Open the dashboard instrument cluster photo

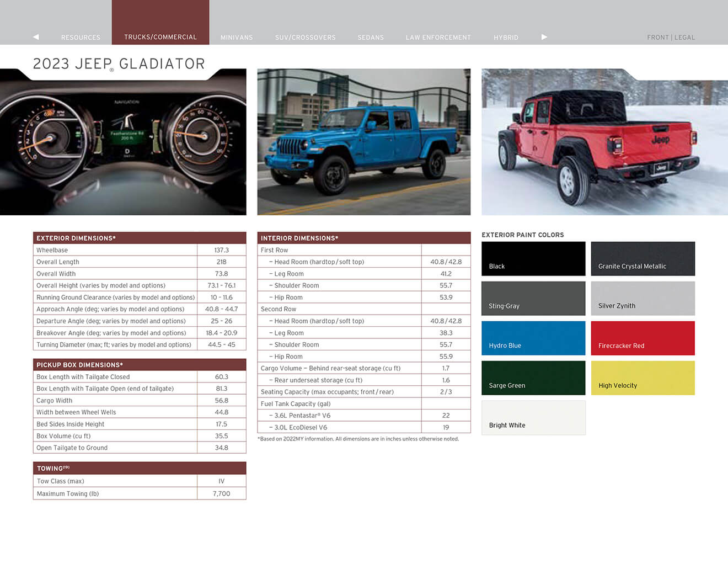tap(123, 142)
